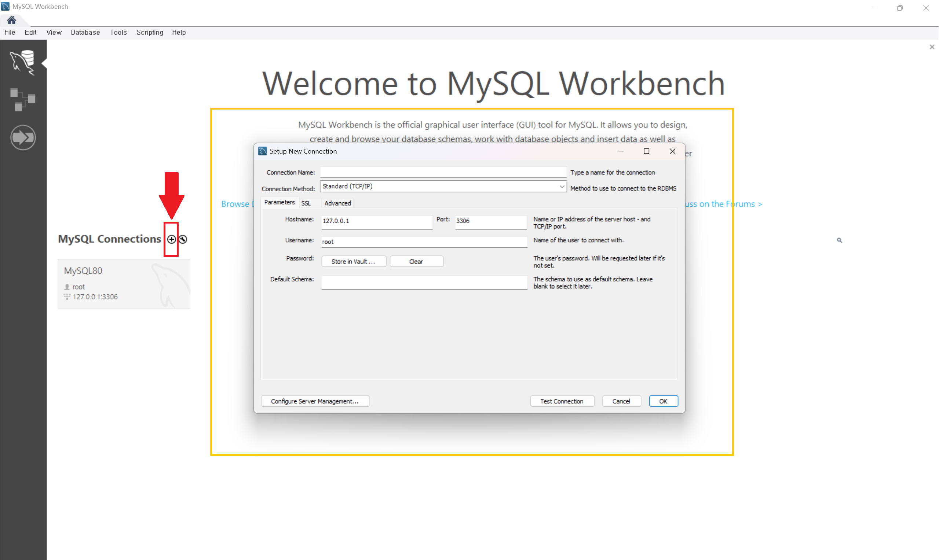
Task: Open the Migration wizard sidebar icon
Action: [23, 137]
